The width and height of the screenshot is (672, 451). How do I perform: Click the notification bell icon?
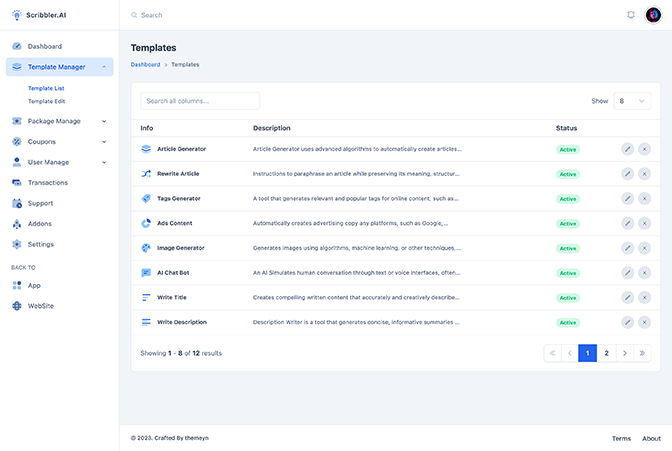(631, 15)
